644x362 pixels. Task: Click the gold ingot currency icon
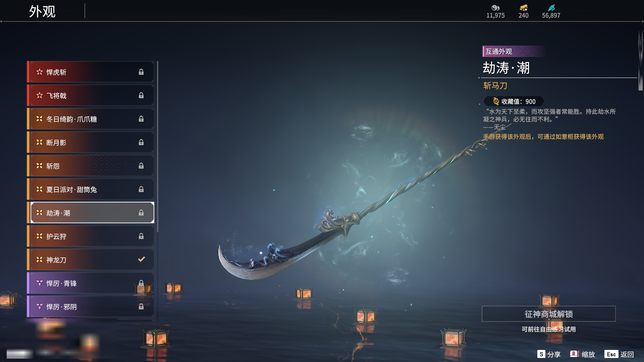[524, 8]
